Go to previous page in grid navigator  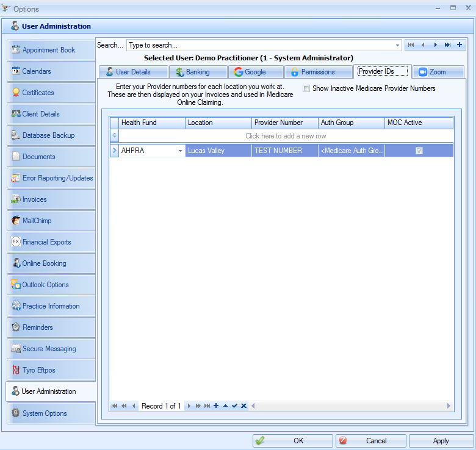pos(124,405)
